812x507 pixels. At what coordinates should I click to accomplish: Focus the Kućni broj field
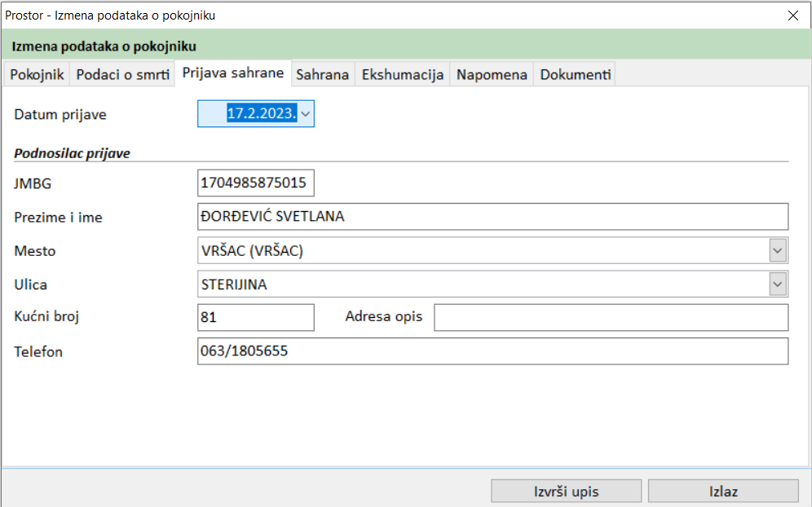(x=255, y=318)
